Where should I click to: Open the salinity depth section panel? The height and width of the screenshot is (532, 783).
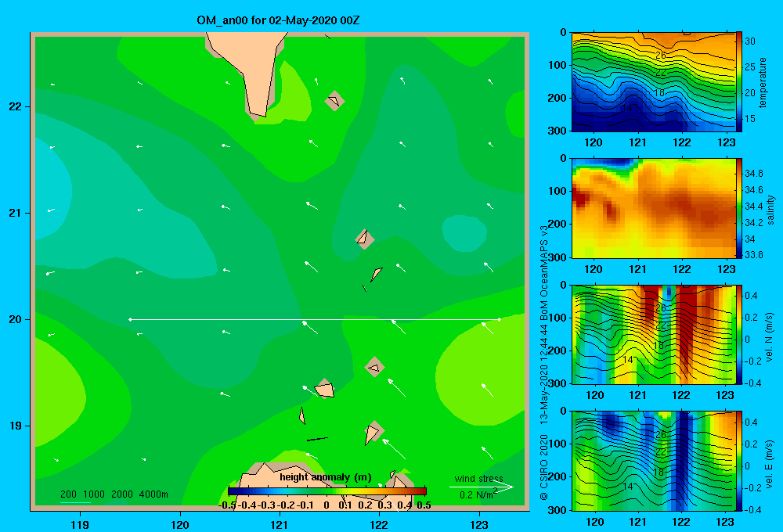click(654, 208)
